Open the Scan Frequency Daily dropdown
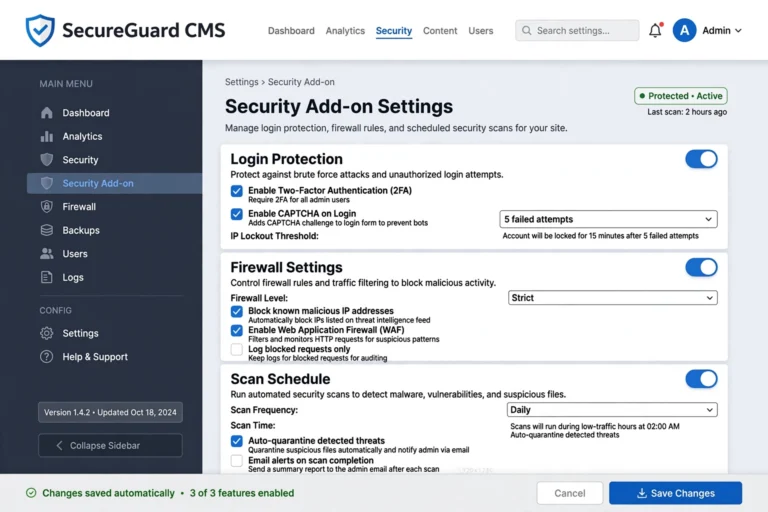The height and width of the screenshot is (512, 768). (612, 410)
